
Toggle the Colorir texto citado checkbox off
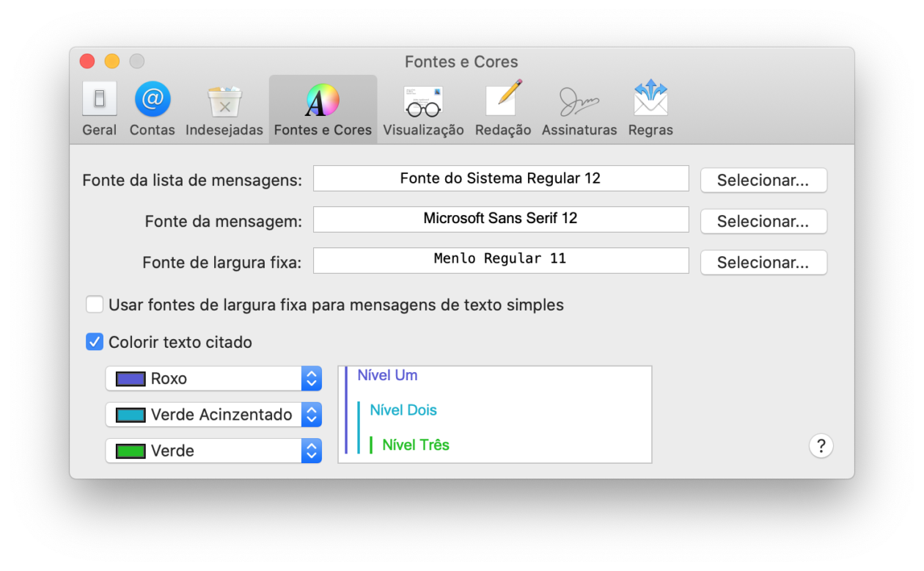tap(95, 341)
